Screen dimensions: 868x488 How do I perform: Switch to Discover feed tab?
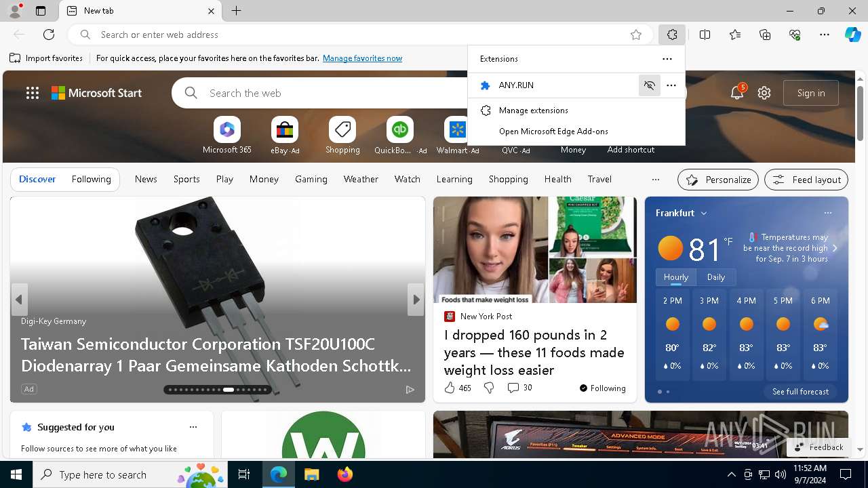[x=37, y=179]
